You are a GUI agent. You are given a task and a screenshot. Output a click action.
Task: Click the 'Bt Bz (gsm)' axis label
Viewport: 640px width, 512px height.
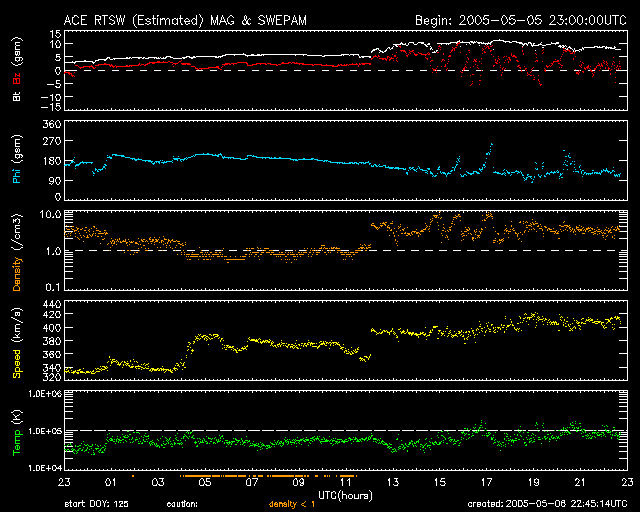tap(17, 69)
